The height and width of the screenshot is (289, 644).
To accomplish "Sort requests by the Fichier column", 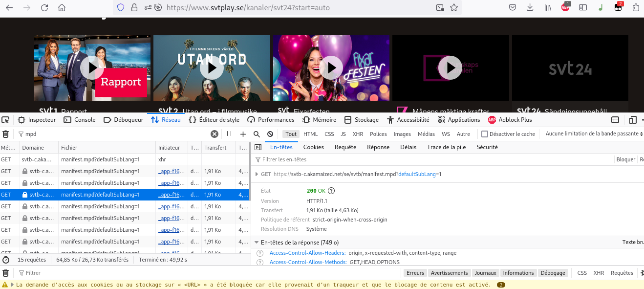I will pos(107,148).
